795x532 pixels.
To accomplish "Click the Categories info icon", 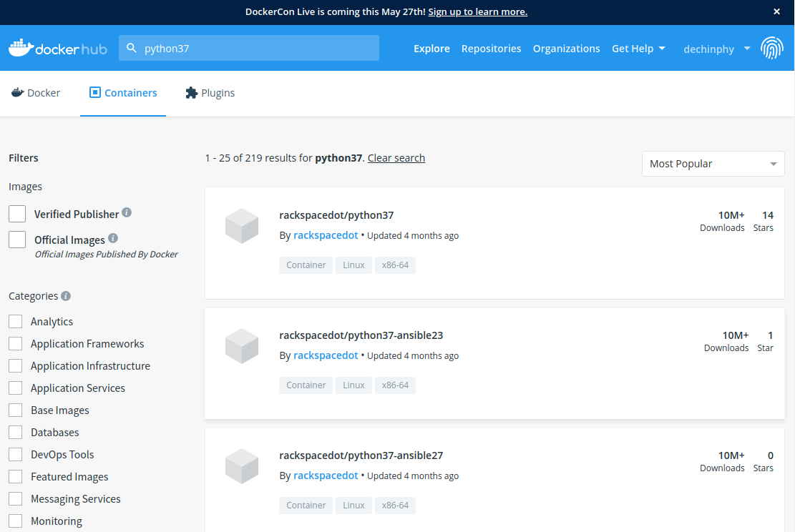I will click(66, 295).
